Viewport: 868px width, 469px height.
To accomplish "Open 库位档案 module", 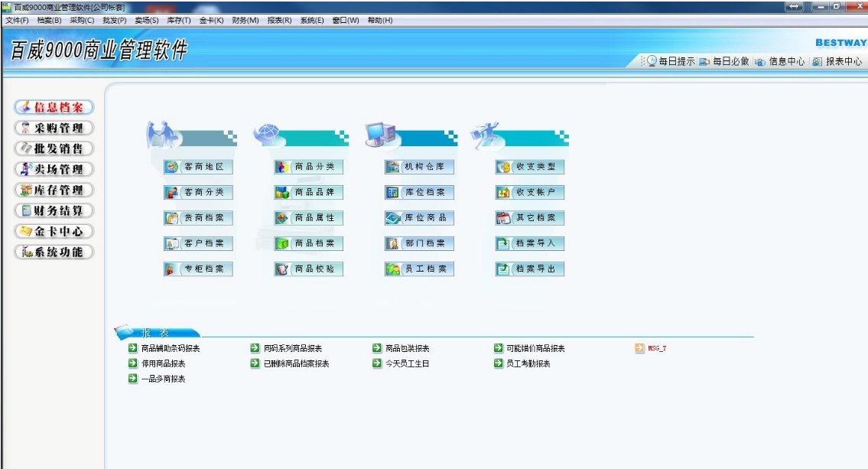I will click(x=420, y=192).
